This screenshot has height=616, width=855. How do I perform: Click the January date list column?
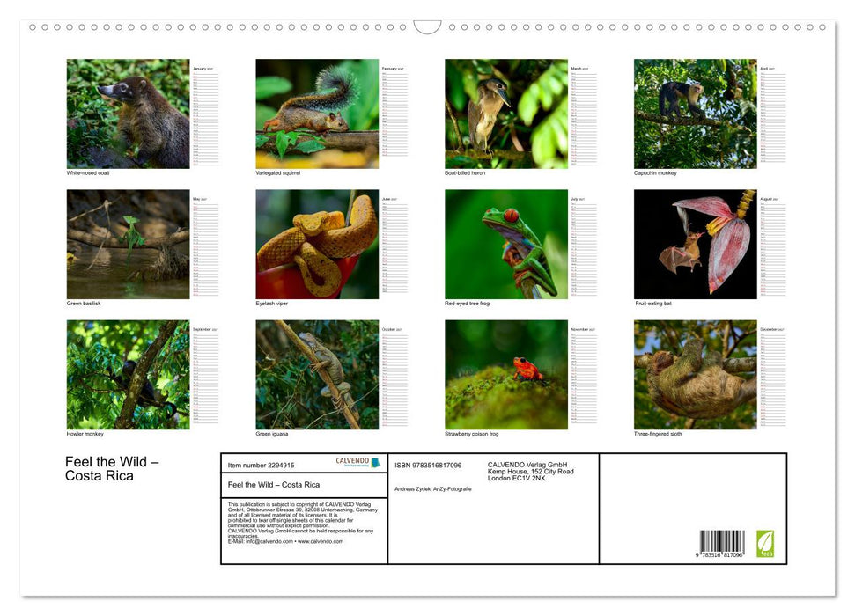point(205,119)
